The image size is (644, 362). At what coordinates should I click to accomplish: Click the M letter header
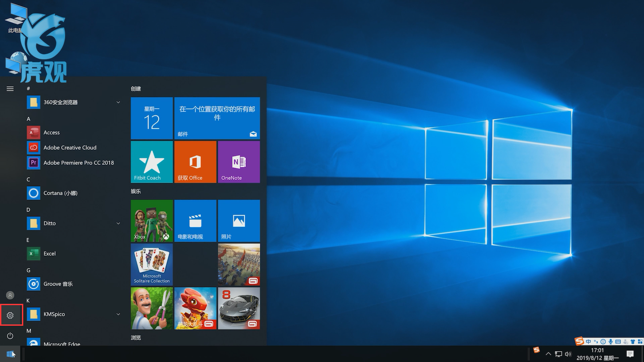click(x=29, y=331)
